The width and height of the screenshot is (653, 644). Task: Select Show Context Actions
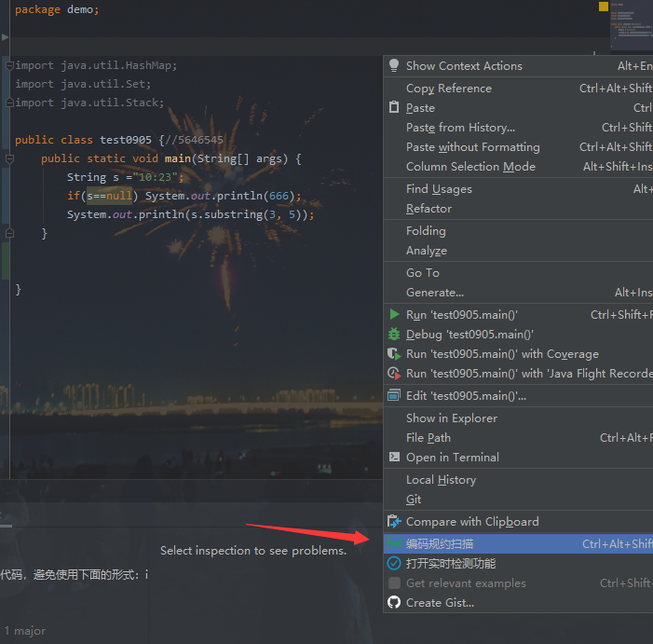point(518,66)
